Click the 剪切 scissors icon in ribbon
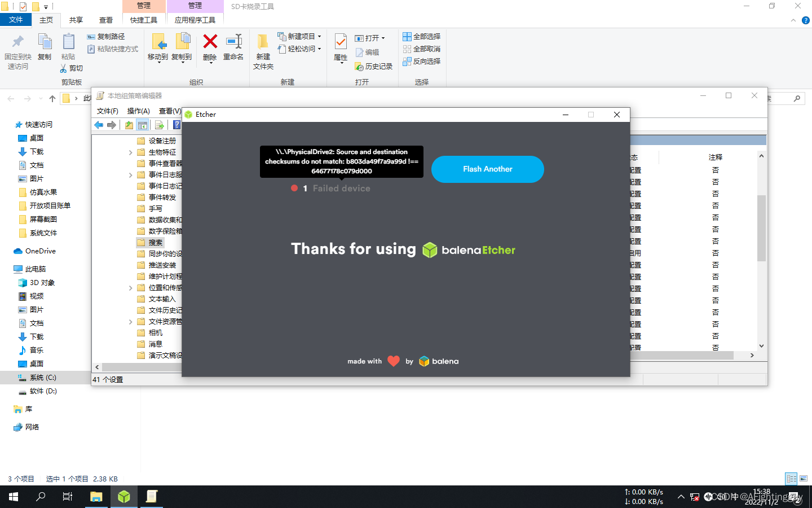The image size is (812, 508). (64, 68)
